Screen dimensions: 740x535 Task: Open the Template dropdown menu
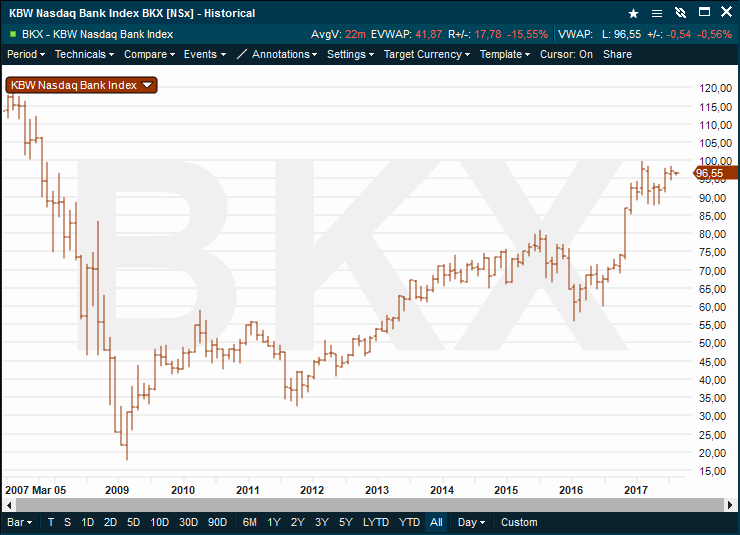pyautogui.click(x=505, y=54)
